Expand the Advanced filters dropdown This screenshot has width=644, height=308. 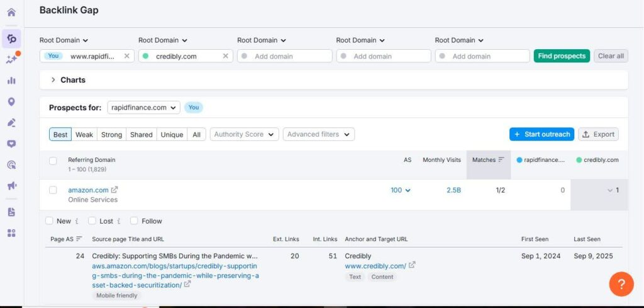[319, 134]
